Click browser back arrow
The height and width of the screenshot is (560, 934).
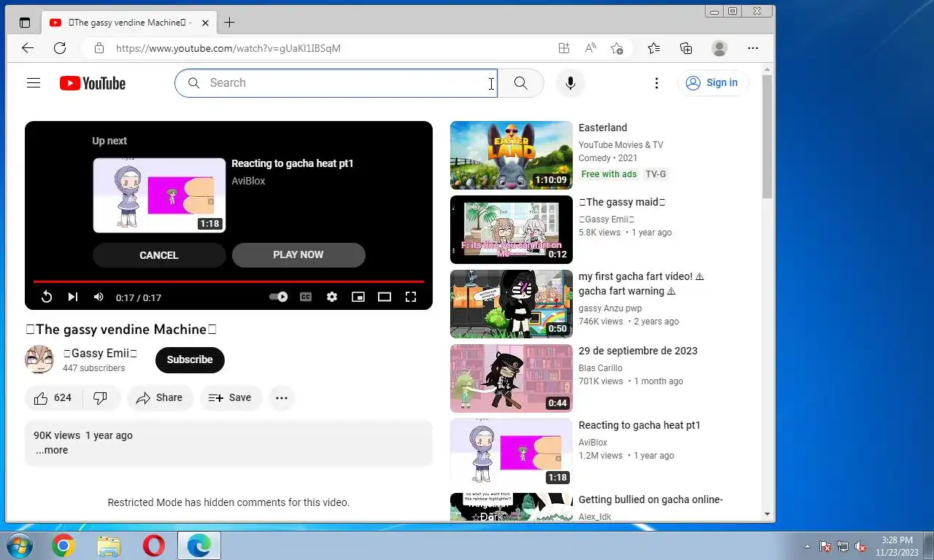pyautogui.click(x=27, y=48)
